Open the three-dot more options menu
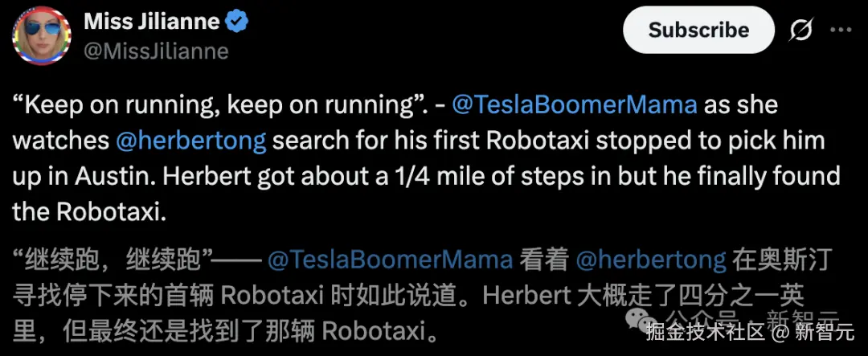The image size is (868, 356). tap(841, 30)
